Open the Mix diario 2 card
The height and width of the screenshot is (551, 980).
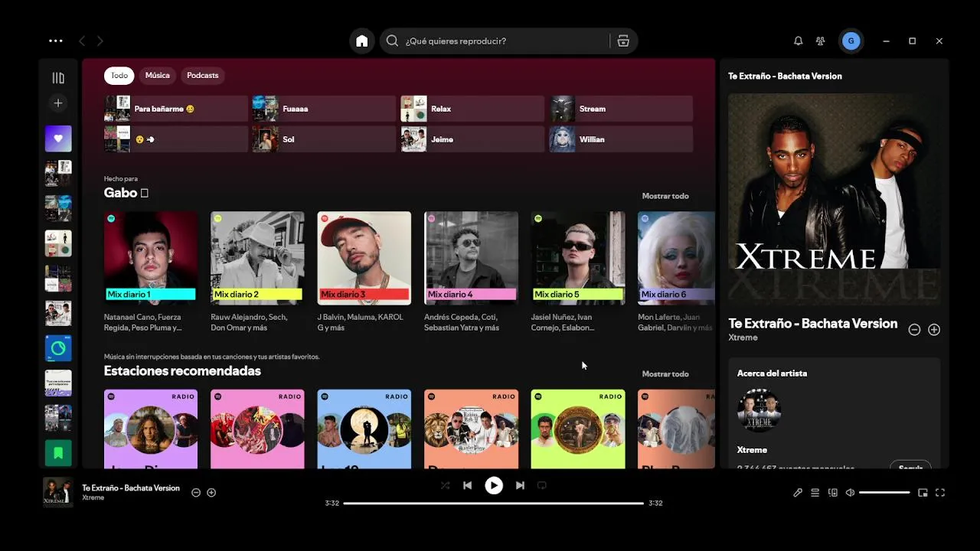click(x=257, y=272)
